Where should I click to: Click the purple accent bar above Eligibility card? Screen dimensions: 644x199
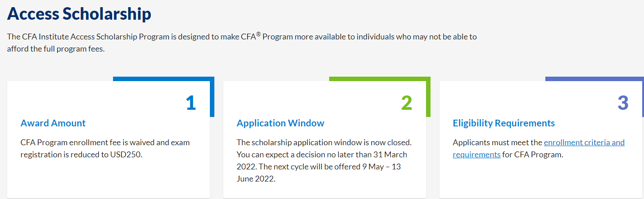594,79
